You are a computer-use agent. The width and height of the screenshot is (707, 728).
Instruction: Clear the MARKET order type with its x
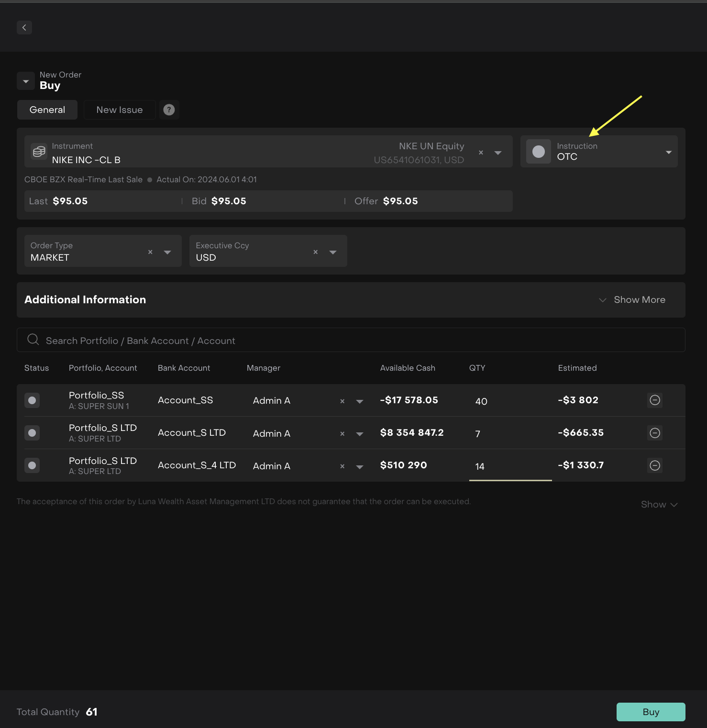point(150,252)
